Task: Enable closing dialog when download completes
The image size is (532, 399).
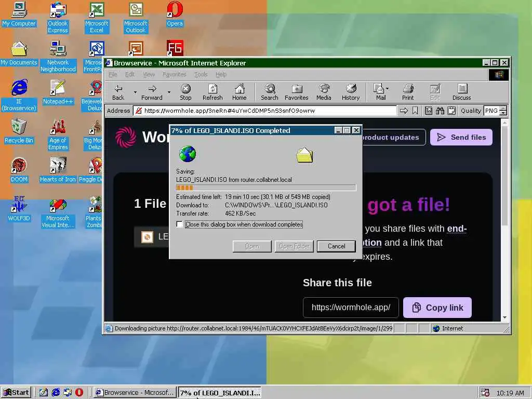Action: pyautogui.click(x=179, y=224)
